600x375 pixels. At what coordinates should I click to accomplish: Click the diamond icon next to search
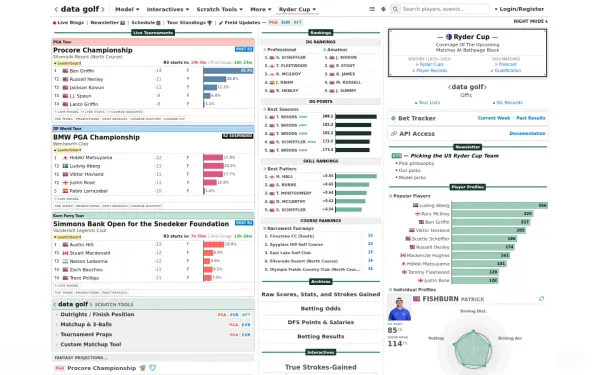pyautogui.click(x=383, y=9)
